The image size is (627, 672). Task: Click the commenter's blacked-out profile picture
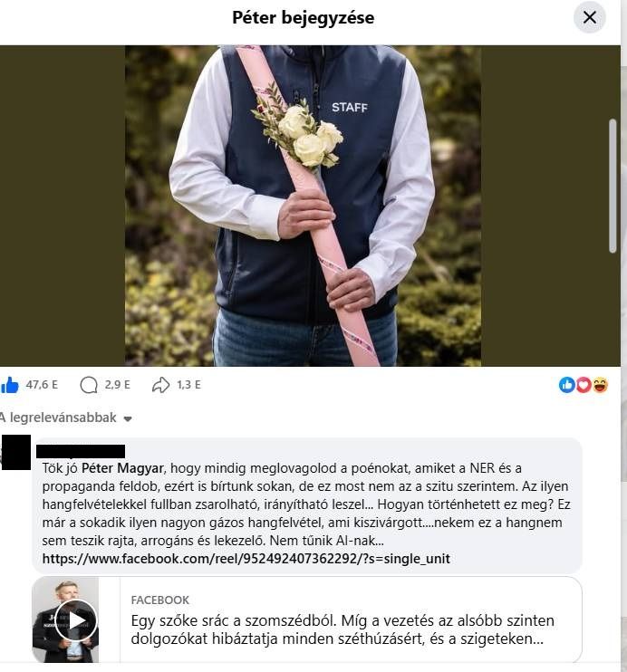coord(16,453)
